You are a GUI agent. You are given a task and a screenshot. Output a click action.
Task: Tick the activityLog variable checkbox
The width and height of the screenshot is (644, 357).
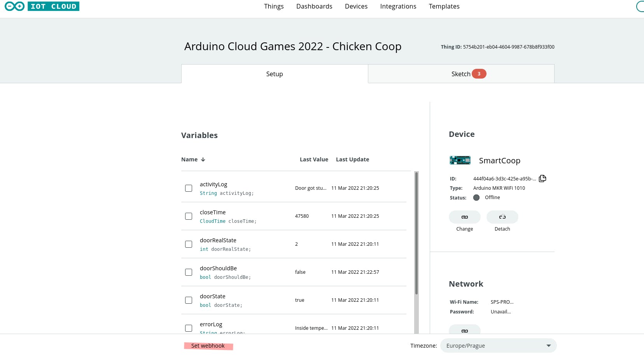(189, 188)
